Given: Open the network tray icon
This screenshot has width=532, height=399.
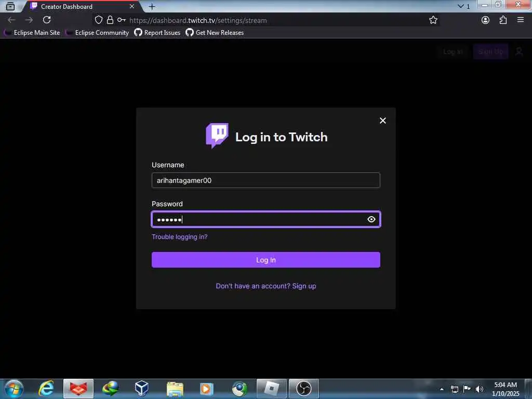Looking at the screenshot, I should point(454,389).
